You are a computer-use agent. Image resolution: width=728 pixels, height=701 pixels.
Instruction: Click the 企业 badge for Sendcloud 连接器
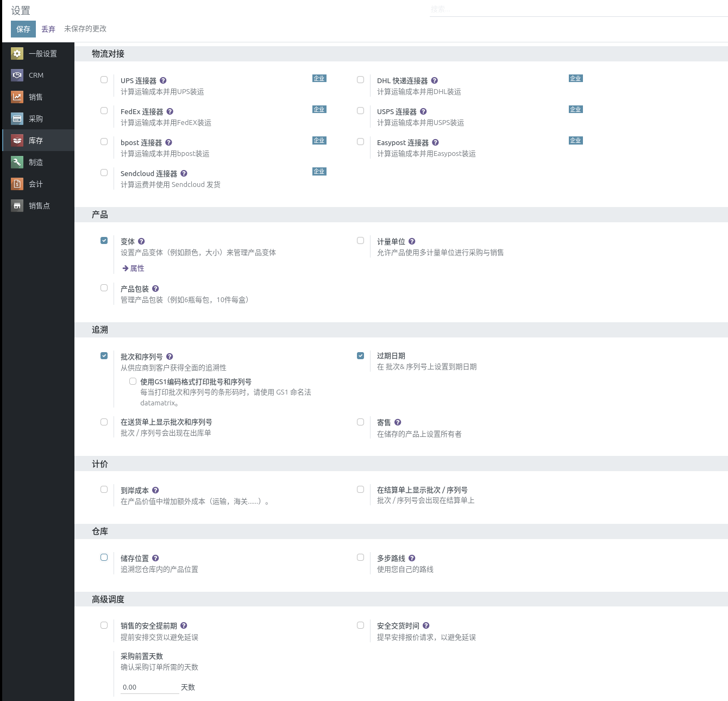point(319,171)
